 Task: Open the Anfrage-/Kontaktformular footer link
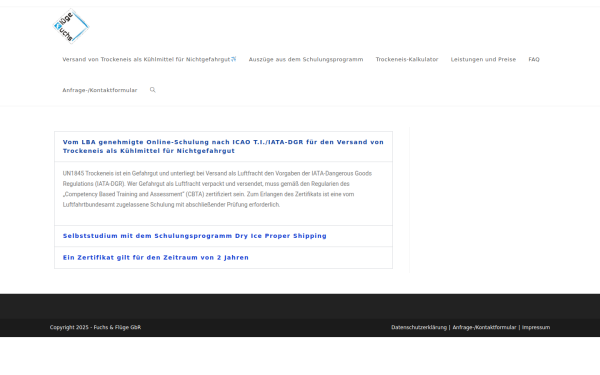pos(484,327)
